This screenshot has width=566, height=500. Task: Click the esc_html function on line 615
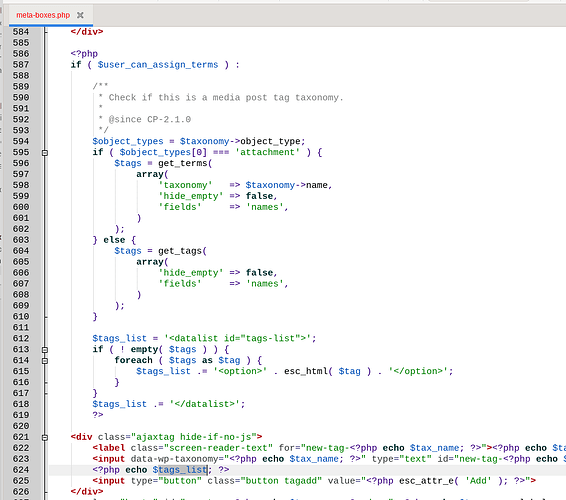pos(305,371)
